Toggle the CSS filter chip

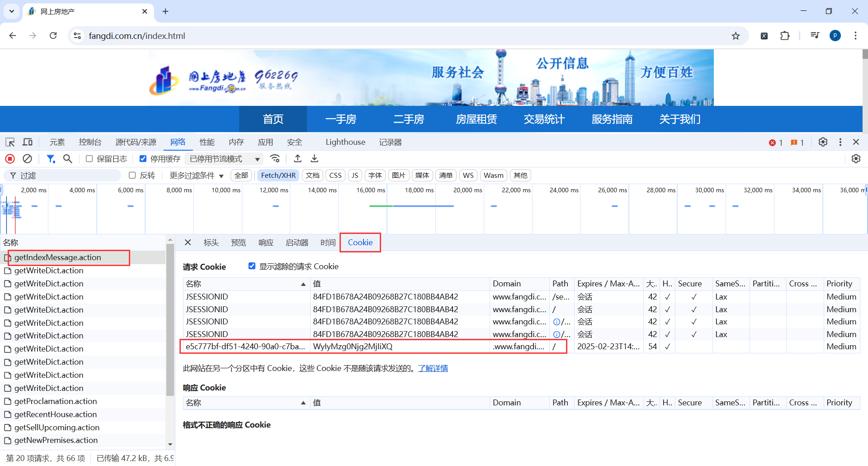click(x=335, y=176)
